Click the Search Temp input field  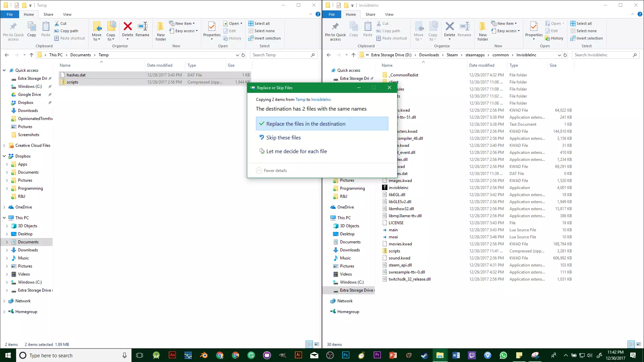click(x=280, y=55)
